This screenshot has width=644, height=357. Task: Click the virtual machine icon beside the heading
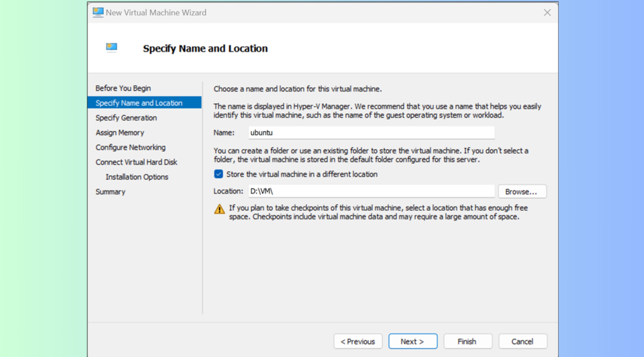[x=112, y=47]
